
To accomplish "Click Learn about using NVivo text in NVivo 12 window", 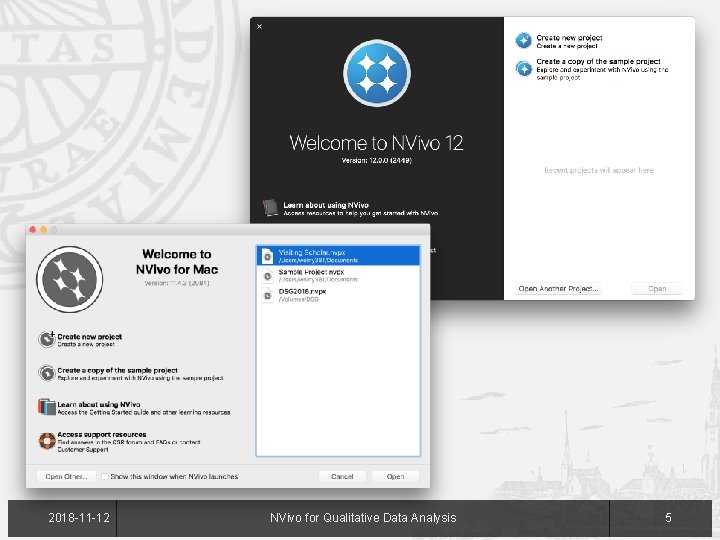I will [x=326, y=205].
